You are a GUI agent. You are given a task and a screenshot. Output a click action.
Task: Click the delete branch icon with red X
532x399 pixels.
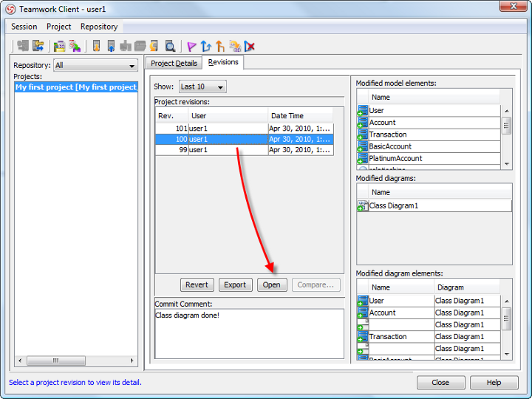click(x=250, y=46)
